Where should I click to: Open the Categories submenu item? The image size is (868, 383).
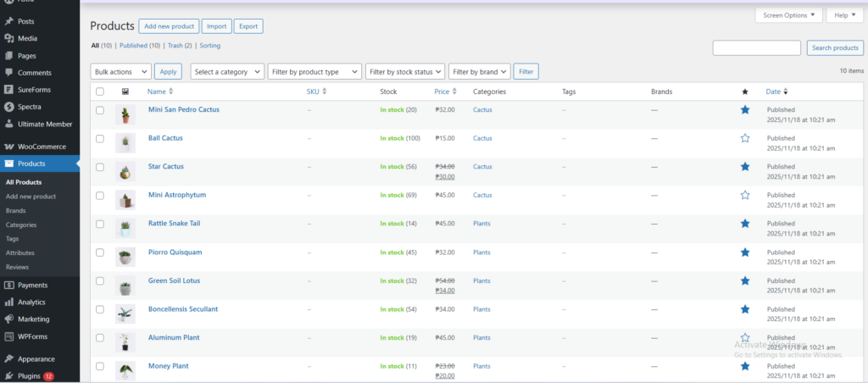21,225
